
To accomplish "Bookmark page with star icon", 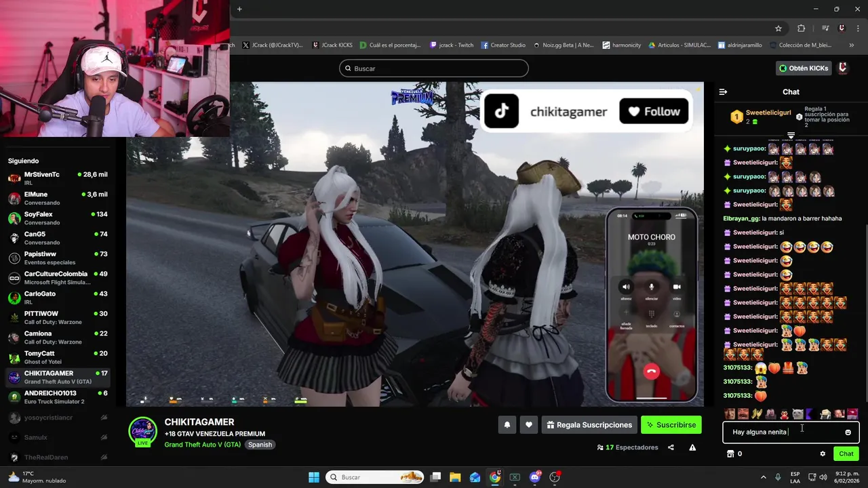I will pyautogui.click(x=778, y=28).
